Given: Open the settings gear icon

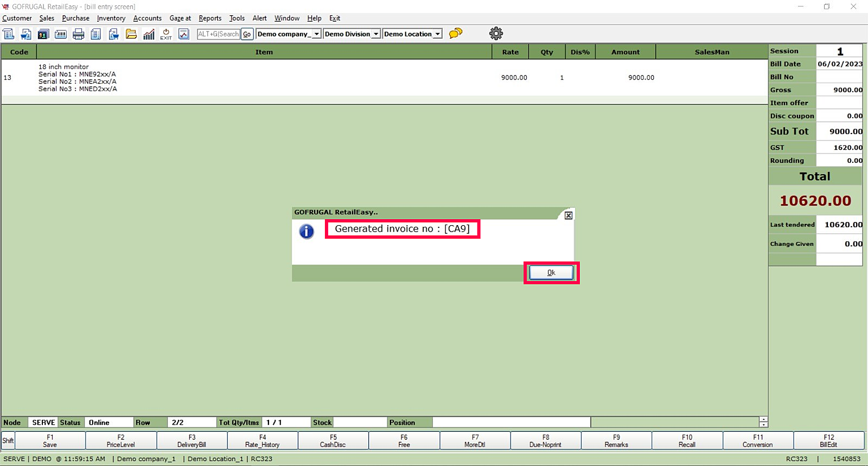Looking at the screenshot, I should [496, 34].
